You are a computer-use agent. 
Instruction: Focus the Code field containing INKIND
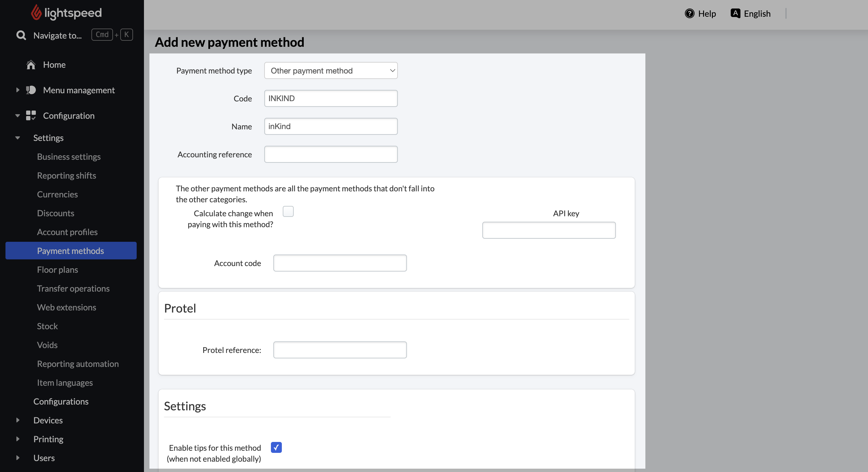pos(331,98)
